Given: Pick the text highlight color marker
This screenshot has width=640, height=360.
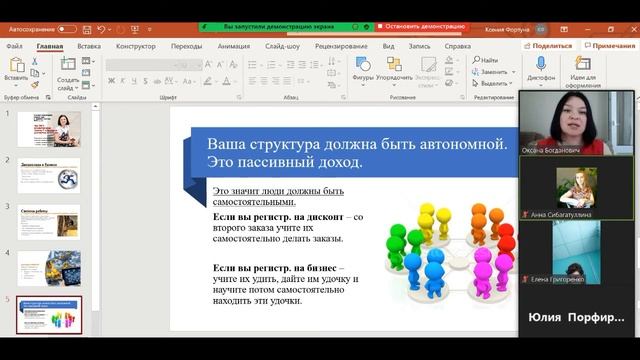Looking at the screenshot, I should 208,81.
